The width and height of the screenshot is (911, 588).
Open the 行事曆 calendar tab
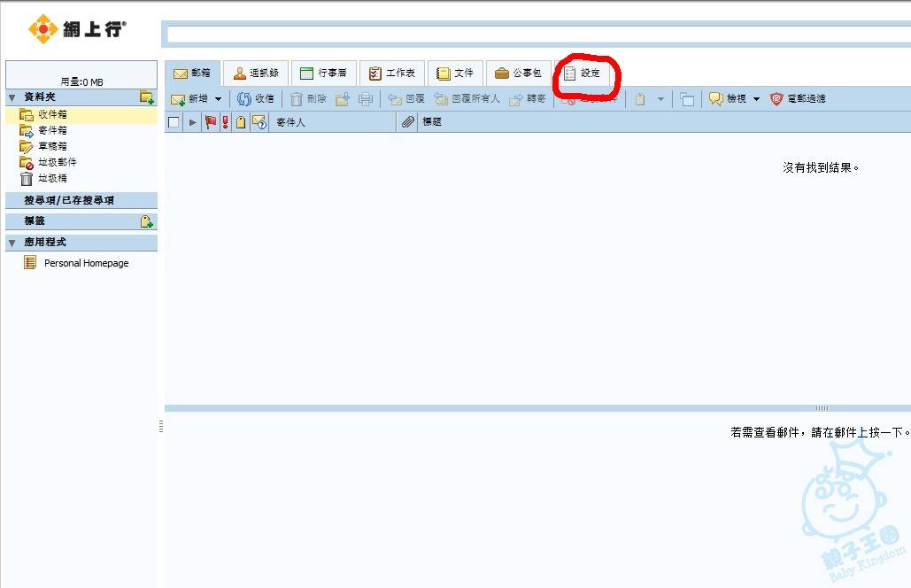click(x=323, y=73)
